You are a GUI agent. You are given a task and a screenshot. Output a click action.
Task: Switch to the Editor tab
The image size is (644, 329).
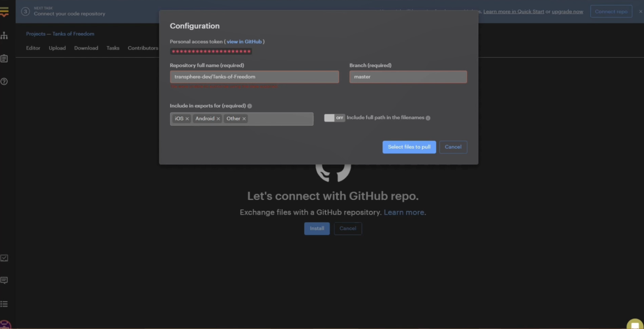tap(33, 48)
